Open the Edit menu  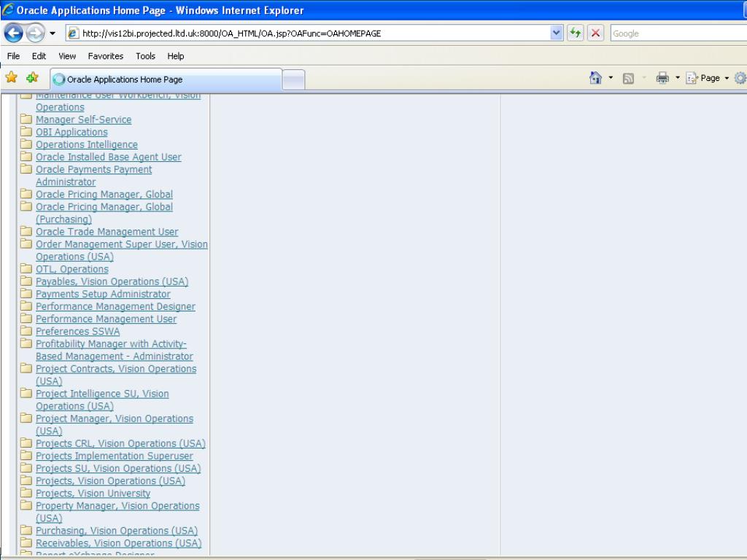tap(39, 56)
